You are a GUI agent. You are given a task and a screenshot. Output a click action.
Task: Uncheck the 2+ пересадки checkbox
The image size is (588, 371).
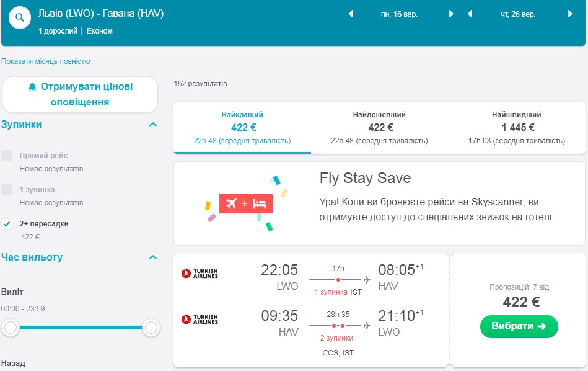(x=7, y=224)
